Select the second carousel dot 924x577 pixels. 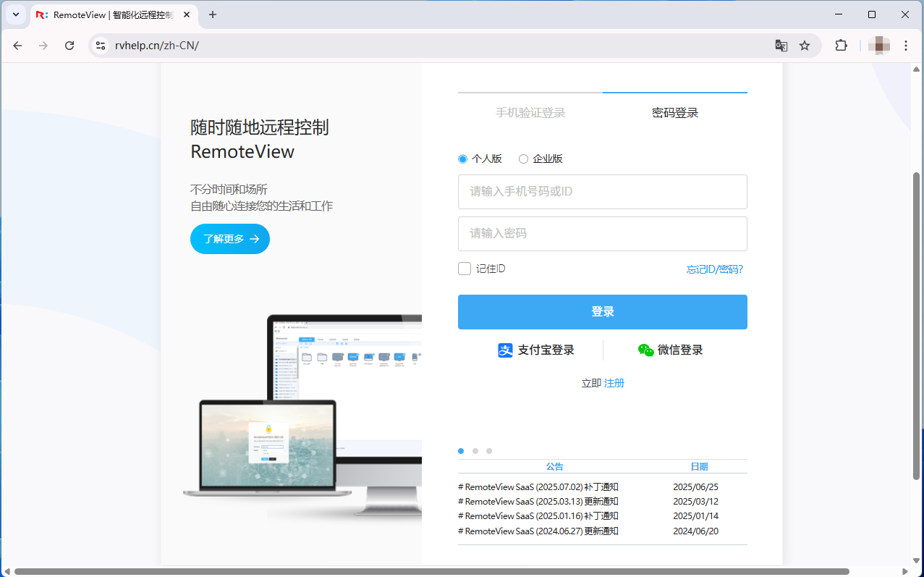click(x=475, y=451)
